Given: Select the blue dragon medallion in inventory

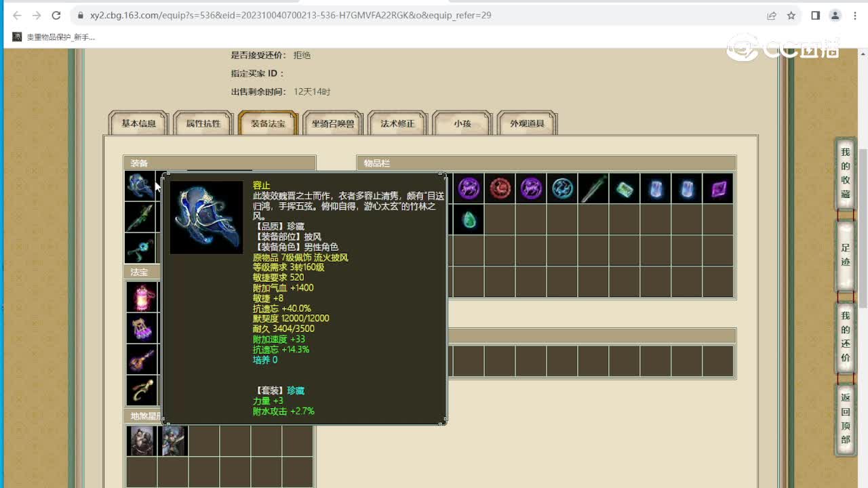Looking at the screenshot, I should tap(562, 188).
